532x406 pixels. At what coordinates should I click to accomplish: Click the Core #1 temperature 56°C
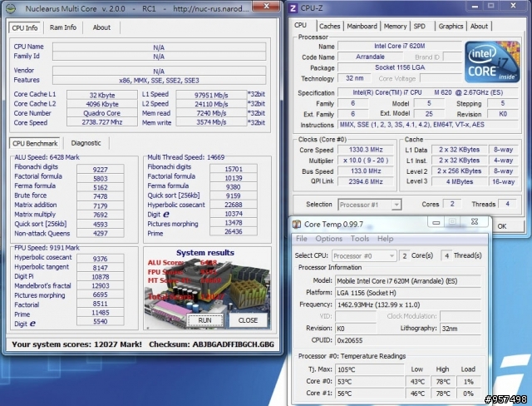(369, 393)
